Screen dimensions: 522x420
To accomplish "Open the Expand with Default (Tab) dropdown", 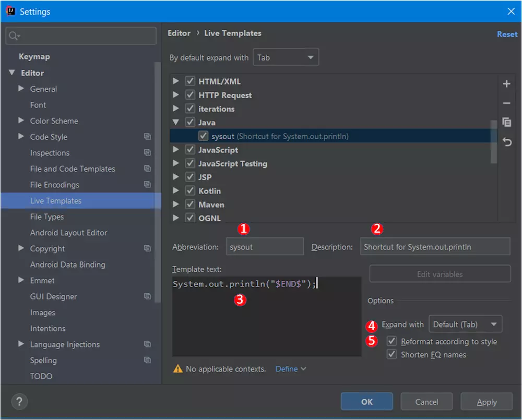I will [x=466, y=324].
